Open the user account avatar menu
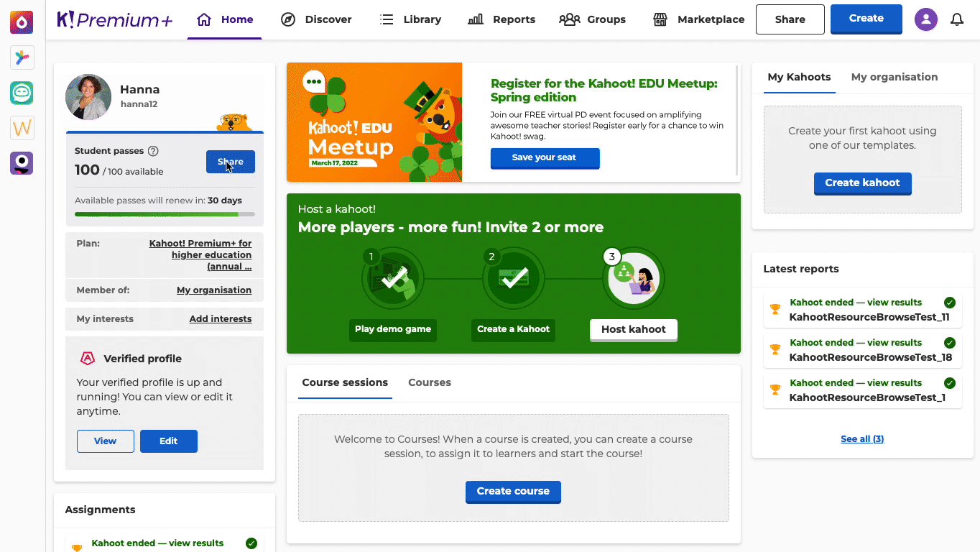 click(x=926, y=19)
